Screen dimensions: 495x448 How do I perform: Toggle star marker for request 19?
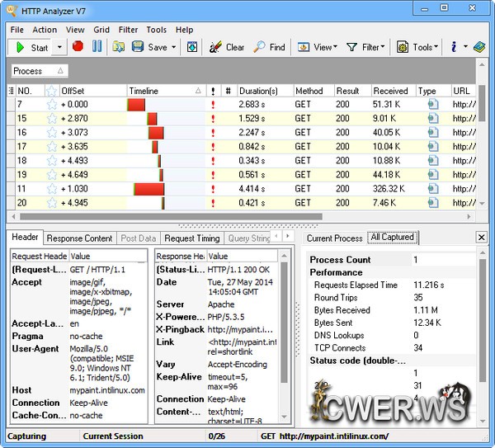(x=51, y=175)
